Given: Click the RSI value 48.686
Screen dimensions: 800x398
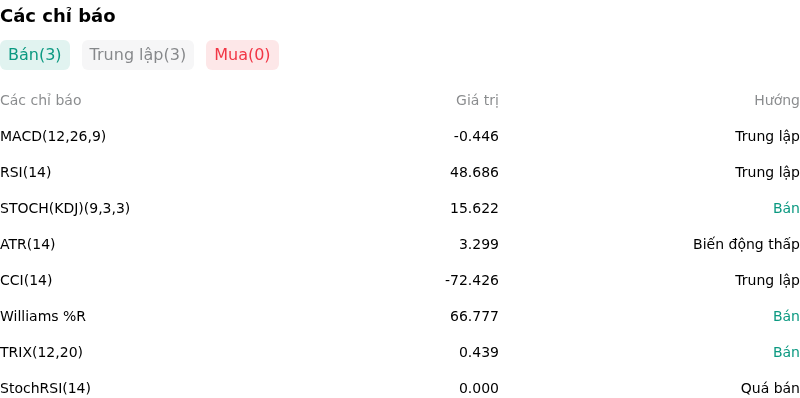Looking at the screenshot, I should point(474,172).
